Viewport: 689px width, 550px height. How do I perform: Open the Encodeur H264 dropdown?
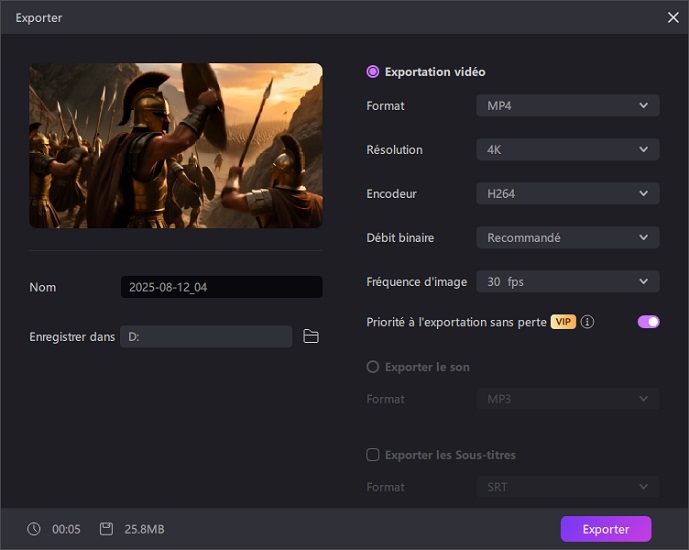[568, 193]
